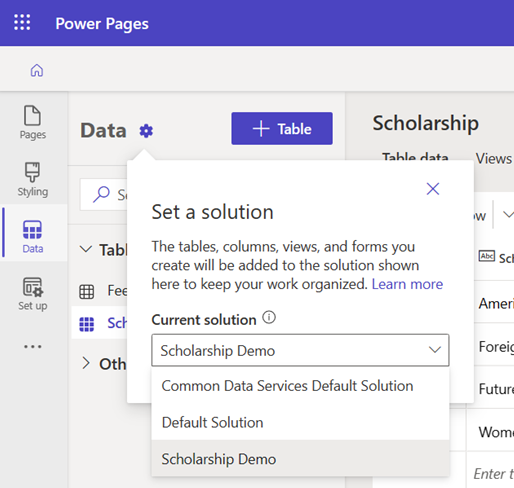Go to the home icon
The image size is (514, 488).
coord(37,70)
